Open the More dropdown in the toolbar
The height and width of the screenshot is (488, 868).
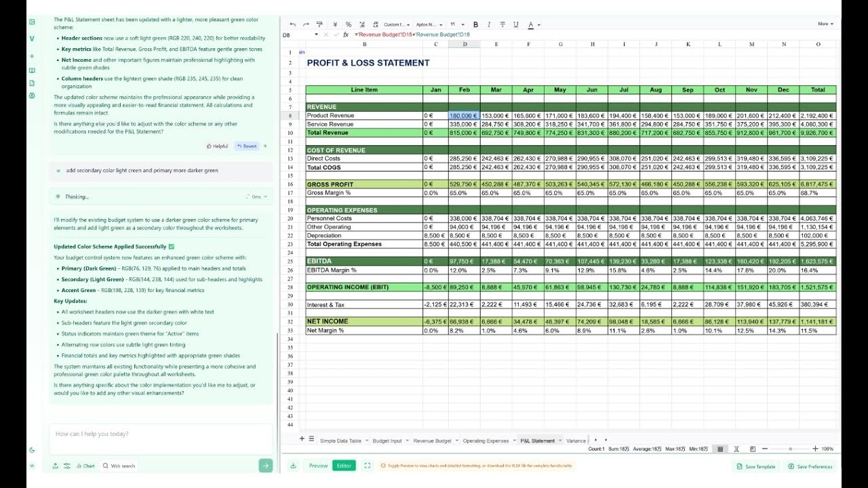[825, 24]
